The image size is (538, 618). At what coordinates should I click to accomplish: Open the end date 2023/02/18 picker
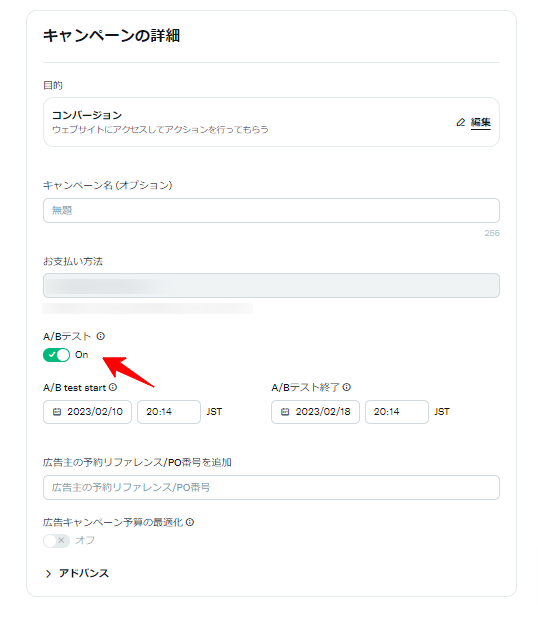315,412
